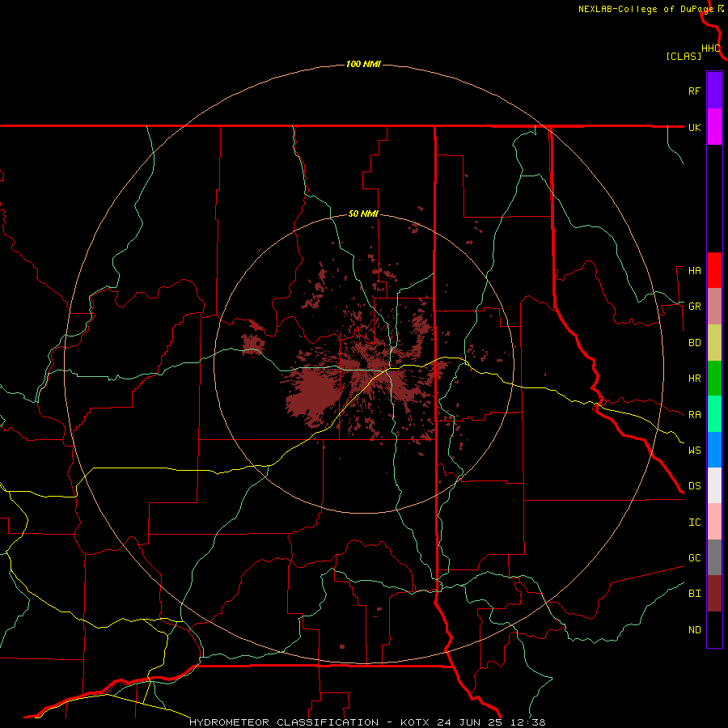Screen dimensions: 728x728
Task: Click the HR green legend swatch
Action: [x=714, y=379]
